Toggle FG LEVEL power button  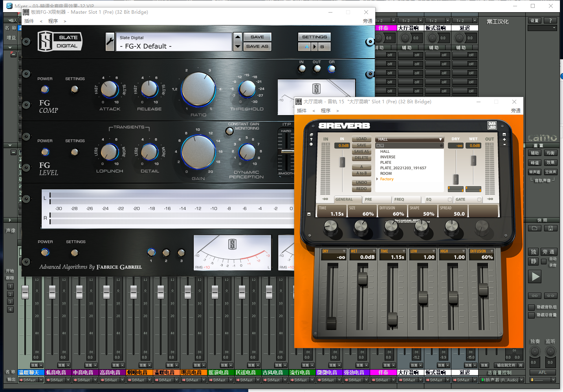[x=45, y=152]
